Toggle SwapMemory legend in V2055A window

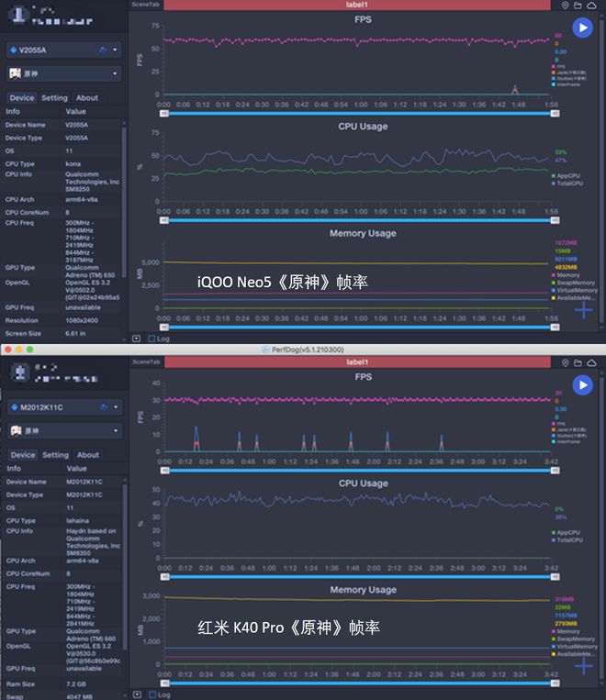tap(573, 283)
